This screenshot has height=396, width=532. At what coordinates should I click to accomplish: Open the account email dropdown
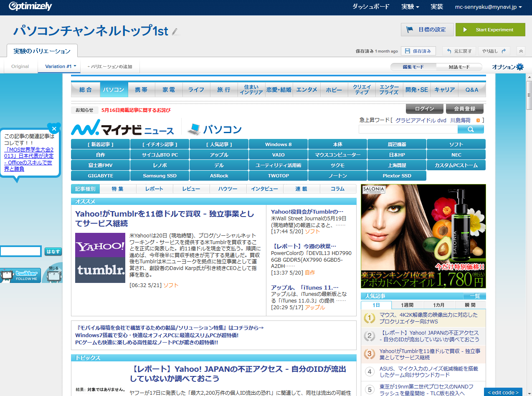coord(488,7)
